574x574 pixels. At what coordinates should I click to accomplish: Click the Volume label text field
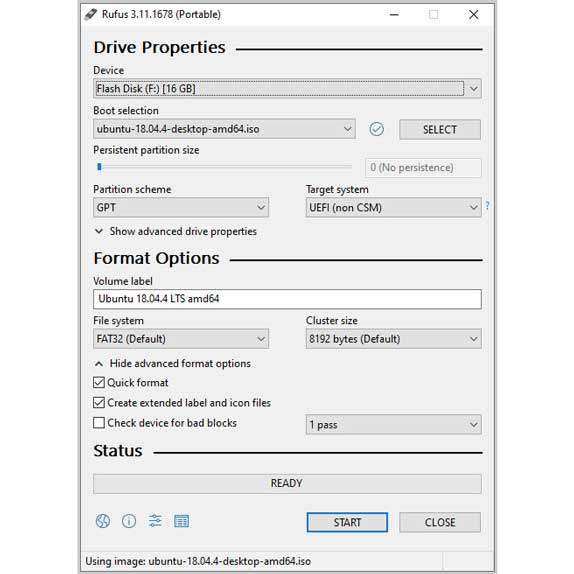[x=287, y=299]
